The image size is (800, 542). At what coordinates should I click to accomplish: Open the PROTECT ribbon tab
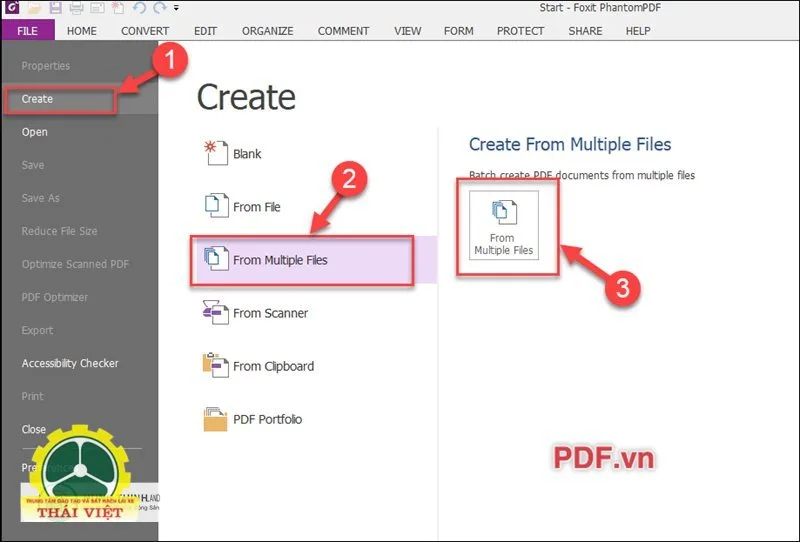coord(520,31)
